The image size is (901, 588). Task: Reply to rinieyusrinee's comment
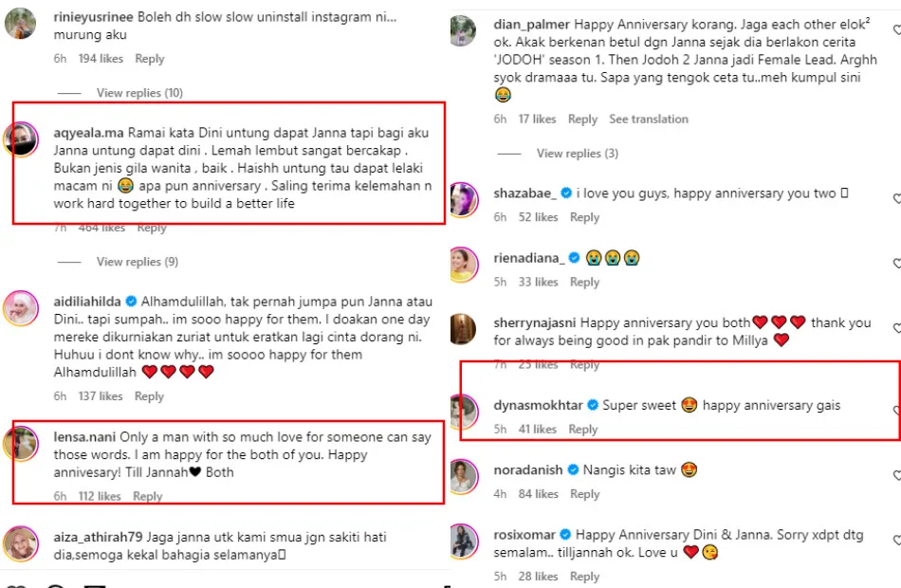point(150,59)
